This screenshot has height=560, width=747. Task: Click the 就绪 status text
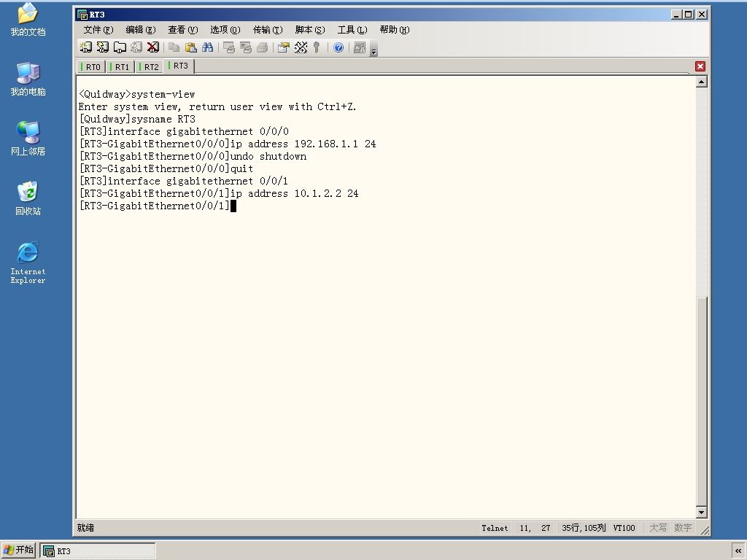coord(86,528)
